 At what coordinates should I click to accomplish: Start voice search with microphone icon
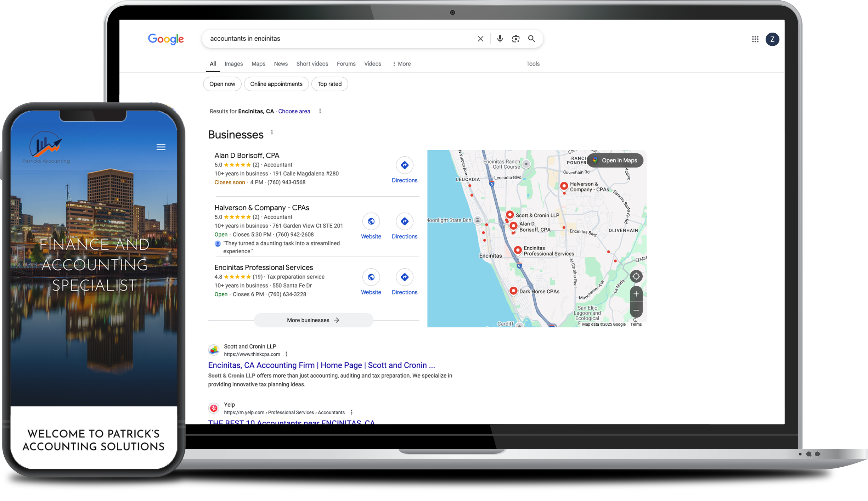[x=500, y=39]
